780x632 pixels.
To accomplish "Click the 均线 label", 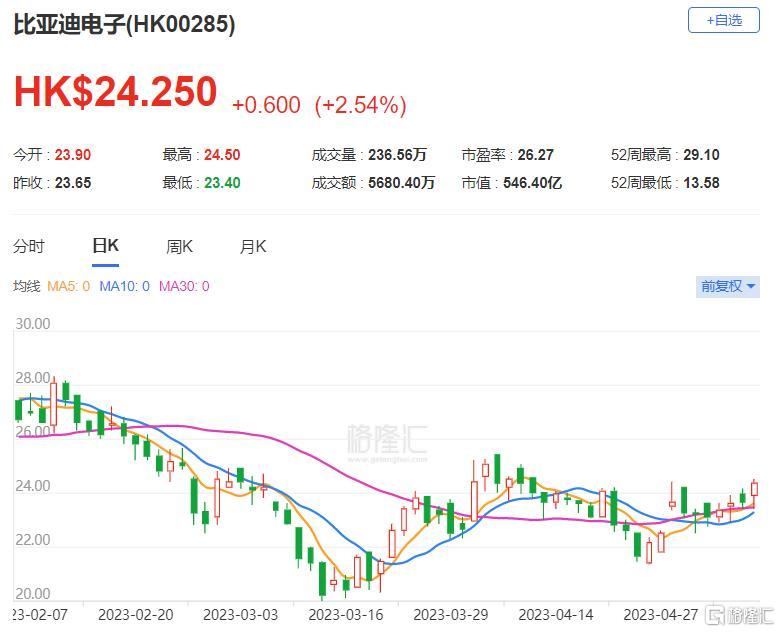I will 26,286.
